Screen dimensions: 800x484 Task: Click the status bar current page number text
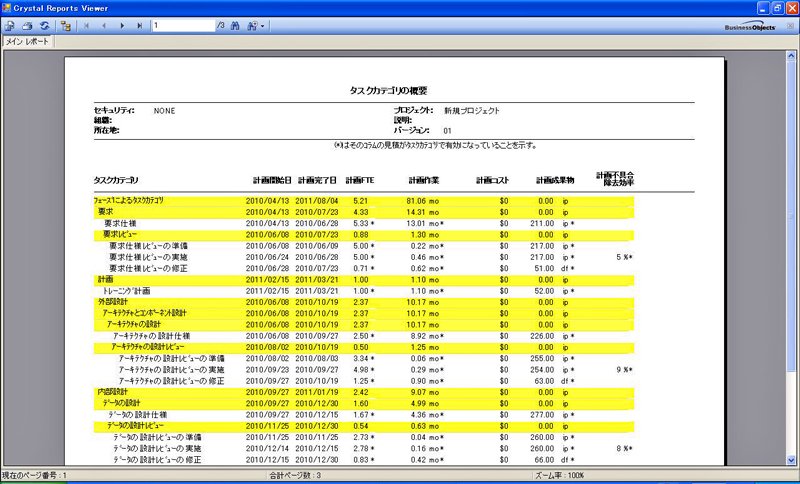pos(34,475)
